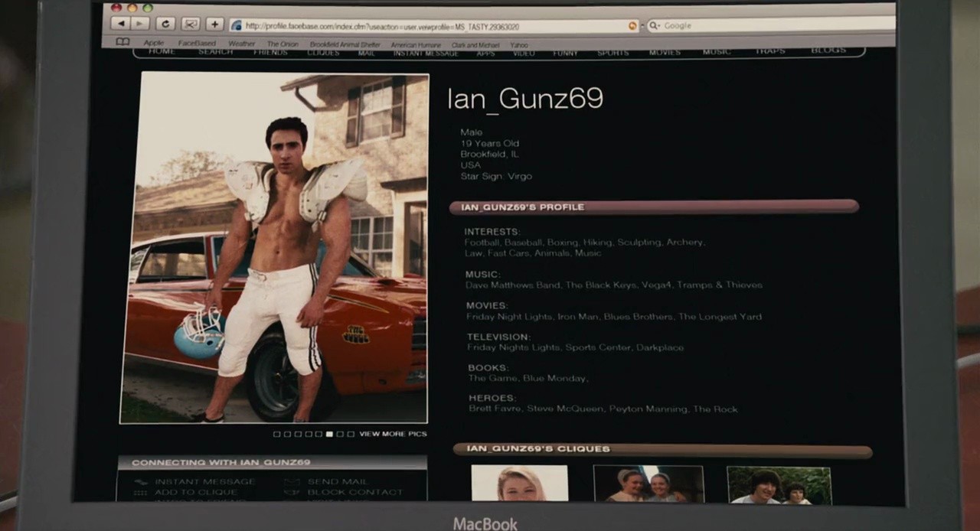
Task: Open The Onion bookmark
Action: click(283, 44)
